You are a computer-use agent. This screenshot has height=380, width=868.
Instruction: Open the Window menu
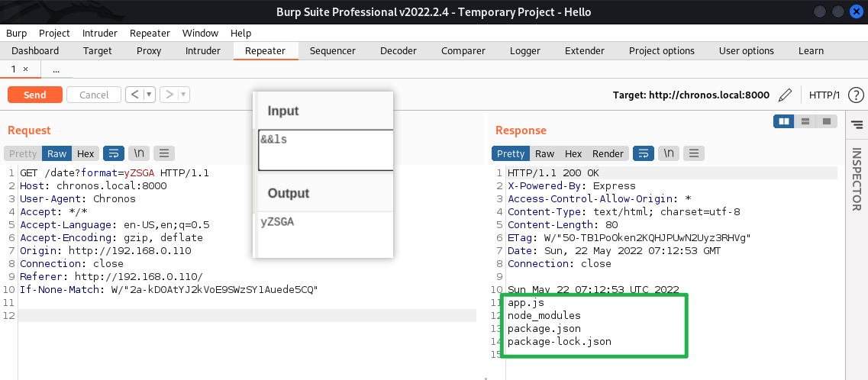pos(200,33)
